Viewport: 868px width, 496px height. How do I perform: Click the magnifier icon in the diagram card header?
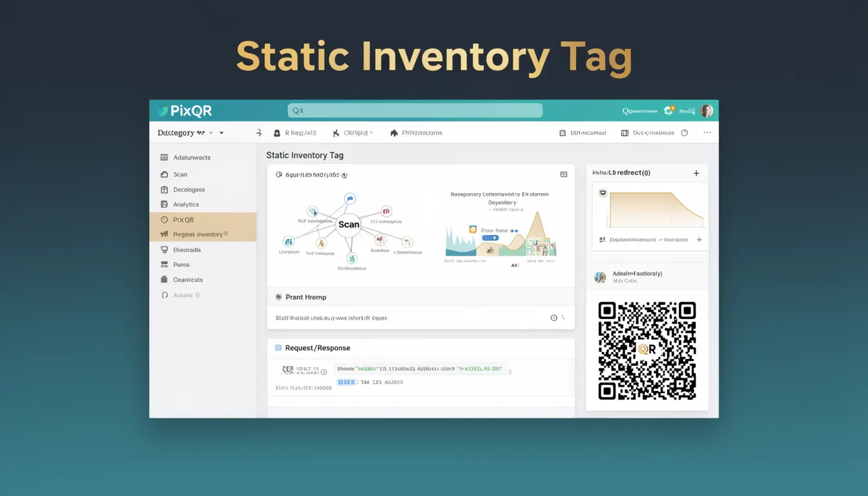279,174
